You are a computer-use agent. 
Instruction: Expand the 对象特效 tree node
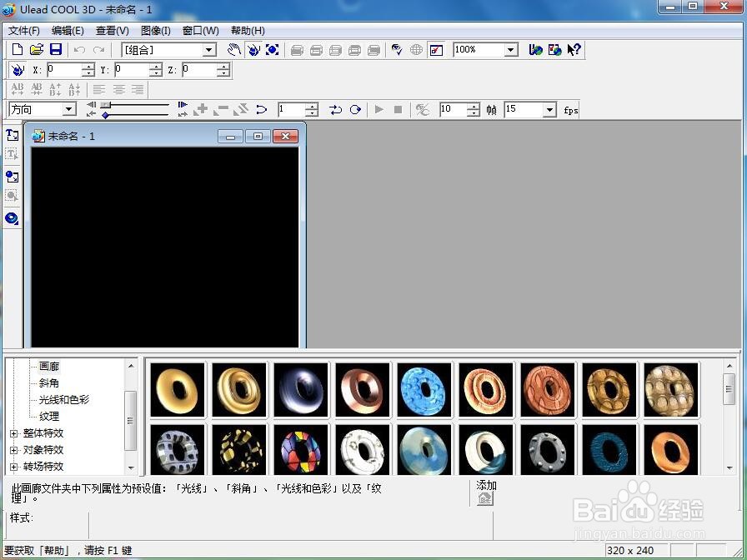click(14, 450)
